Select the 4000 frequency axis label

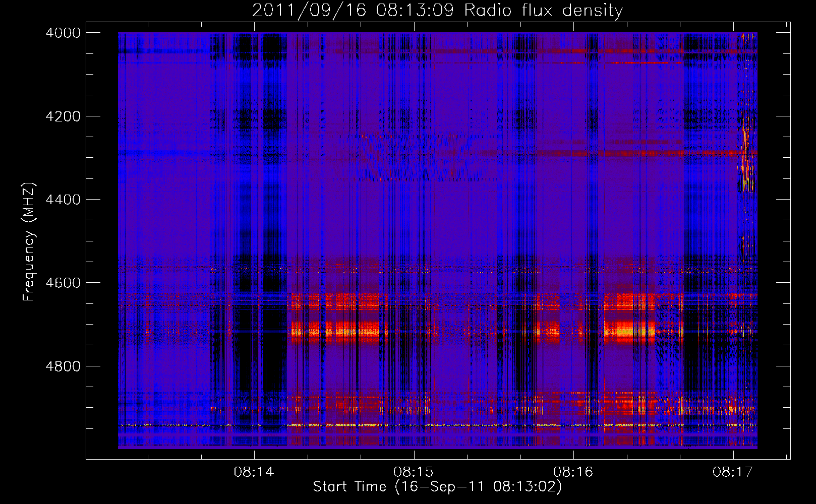pos(63,33)
